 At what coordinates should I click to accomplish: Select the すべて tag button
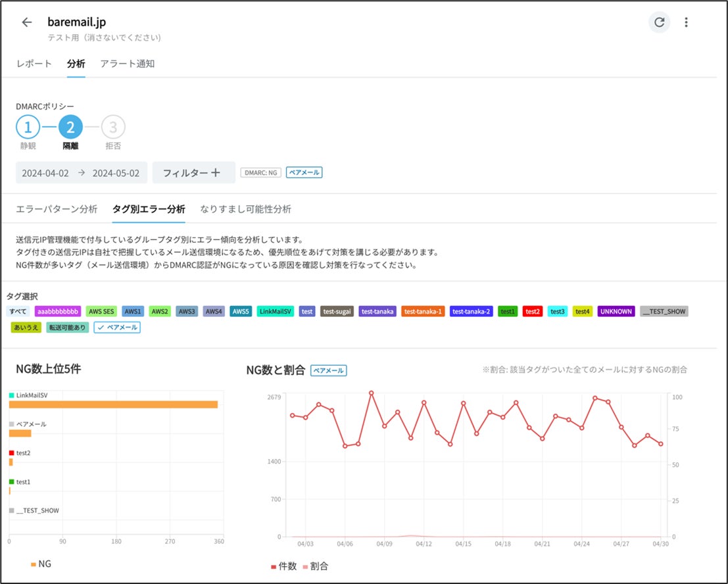point(18,311)
